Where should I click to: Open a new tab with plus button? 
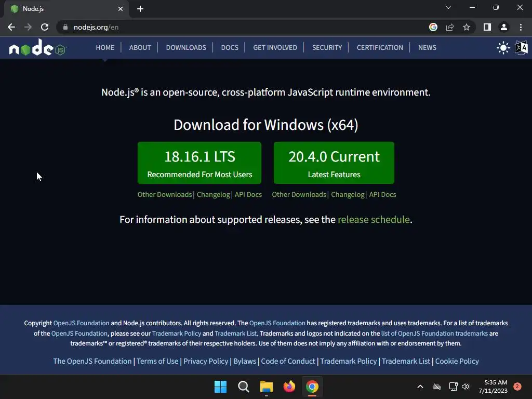click(x=140, y=9)
